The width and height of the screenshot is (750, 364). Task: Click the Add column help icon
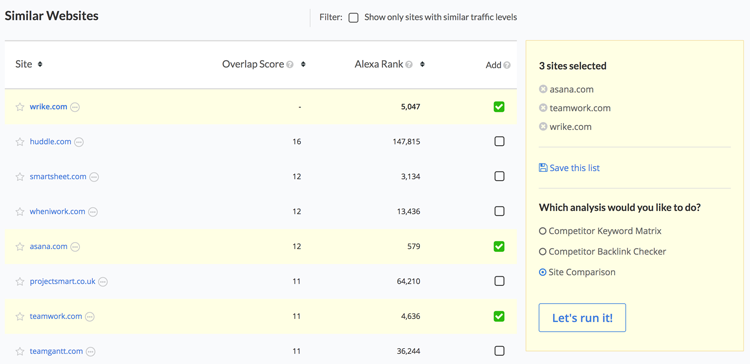pyautogui.click(x=507, y=65)
